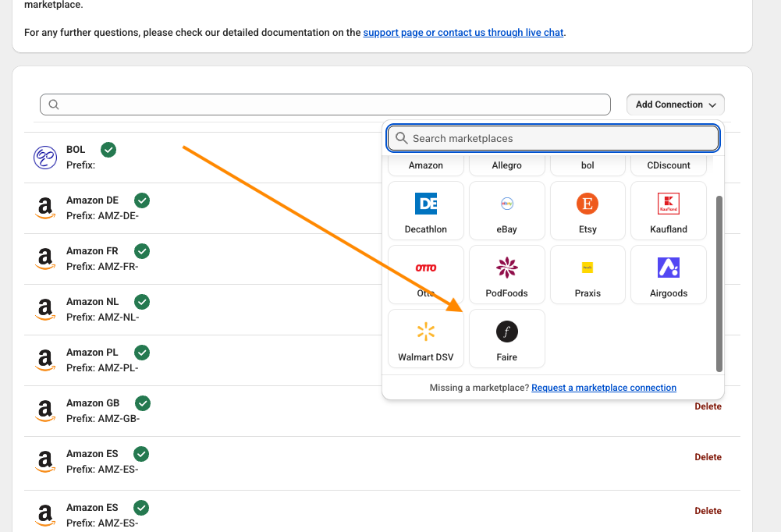
Task: Select the Kaufland marketplace tile
Action: 669,211
